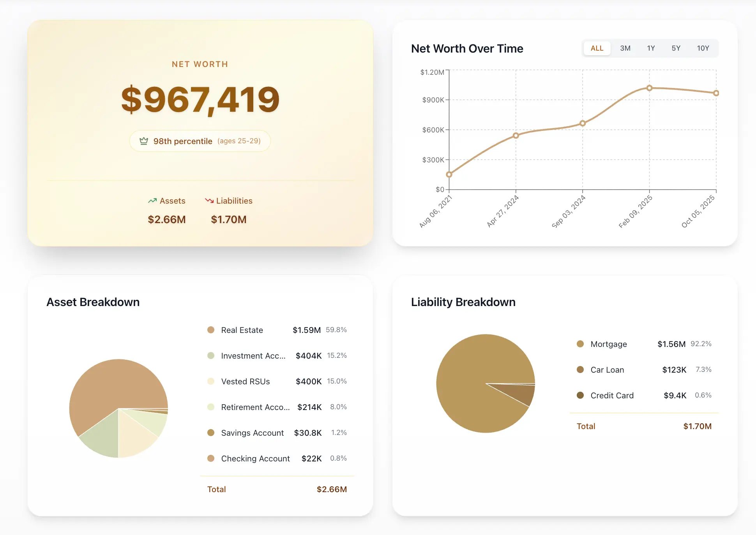Switch chart to the 3M range
Image resolution: width=756 pixels, height=535 pixels.
click(625, 48)
